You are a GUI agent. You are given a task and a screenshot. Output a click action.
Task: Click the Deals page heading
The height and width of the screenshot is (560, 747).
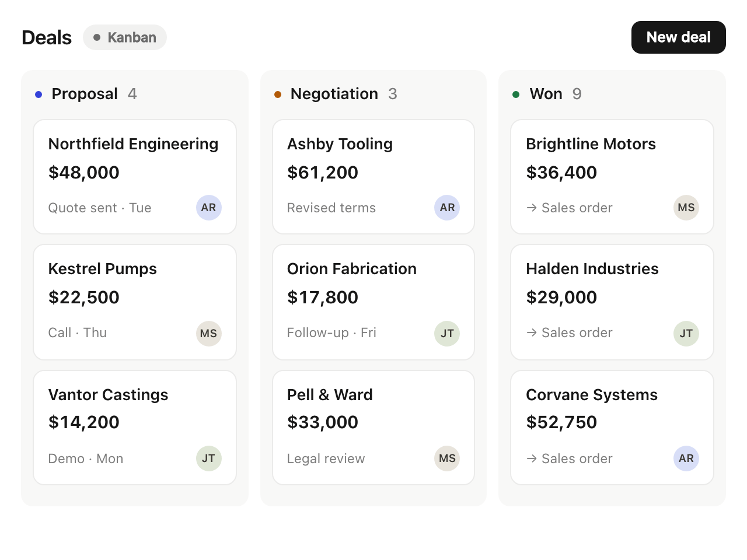(47, 37)
